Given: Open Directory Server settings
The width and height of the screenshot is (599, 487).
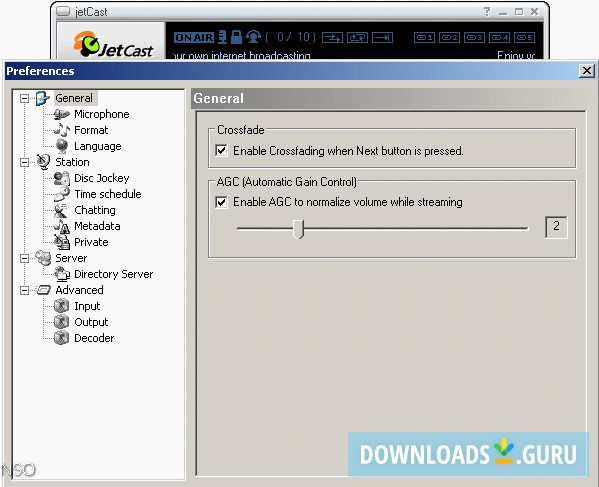Looking at the screenshot, I should (x=113, y=274).
